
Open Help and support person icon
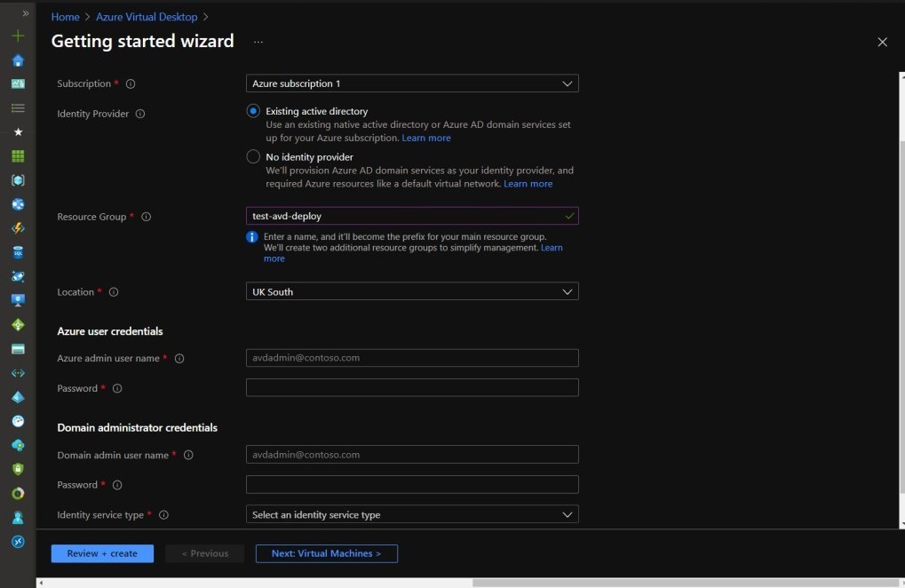click(18, 518)
